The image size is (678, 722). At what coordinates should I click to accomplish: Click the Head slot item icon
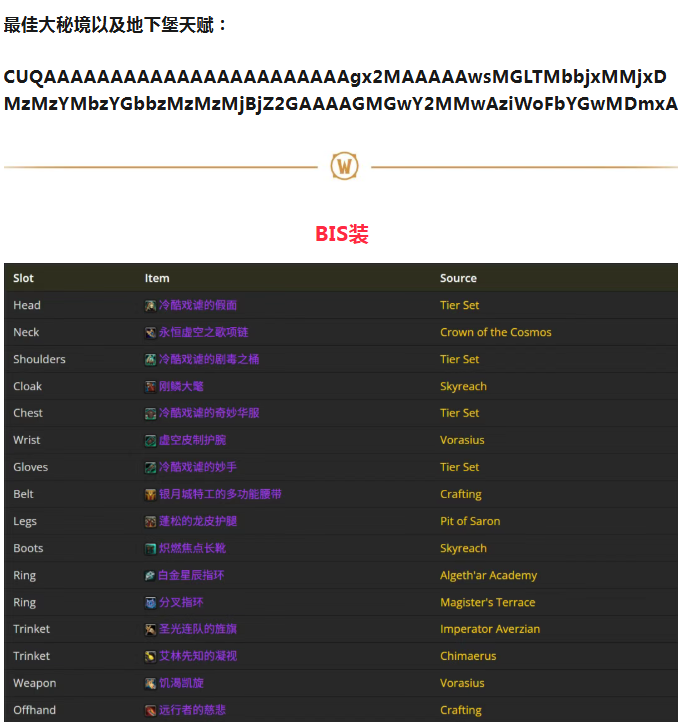(x=150, y=305)
